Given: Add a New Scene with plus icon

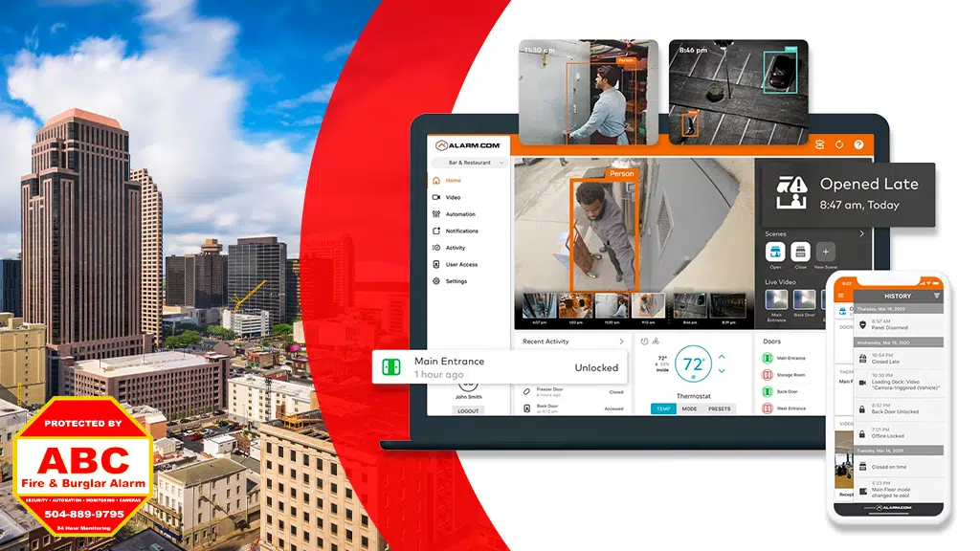Looking at the screenshot, I should tap(825, 253).
